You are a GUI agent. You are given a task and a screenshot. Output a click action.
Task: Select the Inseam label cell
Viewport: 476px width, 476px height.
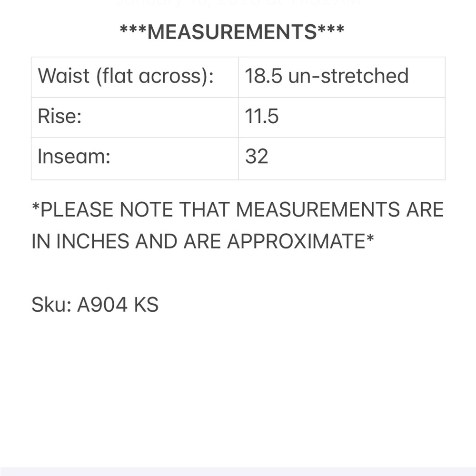[x=135, y=159]
